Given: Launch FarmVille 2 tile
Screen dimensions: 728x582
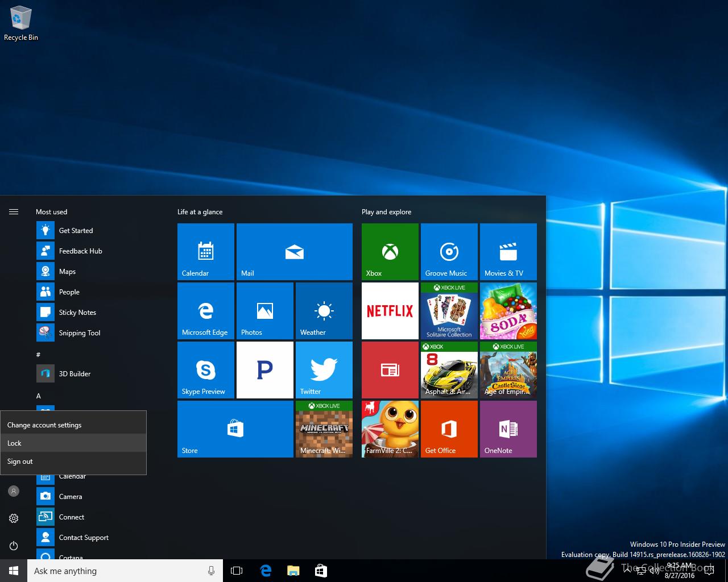Looking at the screenshot, I should pos(390,429).
